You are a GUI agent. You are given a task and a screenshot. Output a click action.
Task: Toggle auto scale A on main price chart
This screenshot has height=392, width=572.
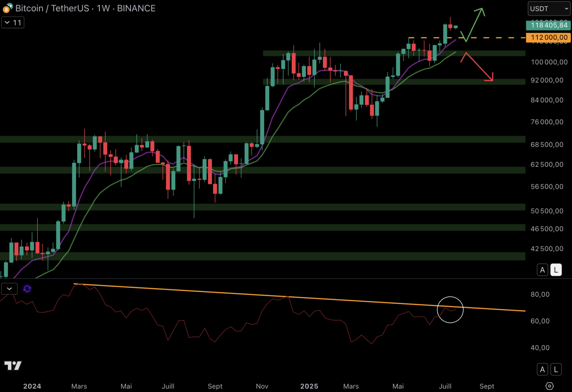coord(542,270)
